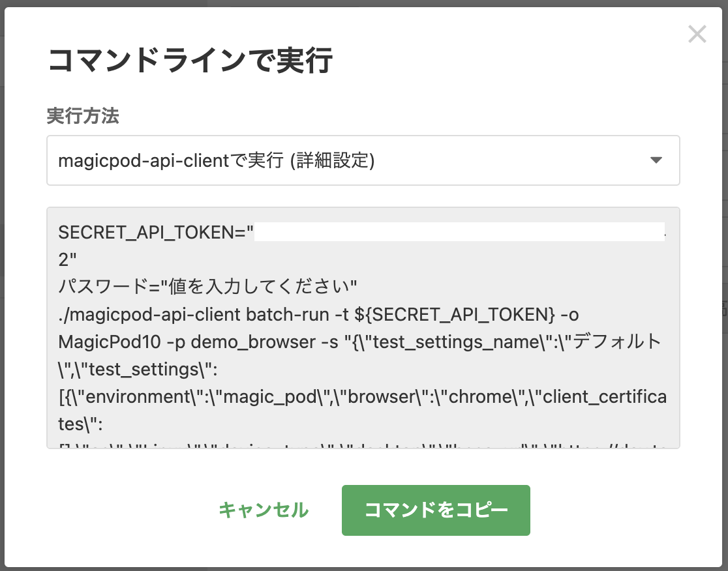Click the コマンドラインで実行 heading
The height and width of the screenshot is (571, 728).
click(x=190, y=61)
